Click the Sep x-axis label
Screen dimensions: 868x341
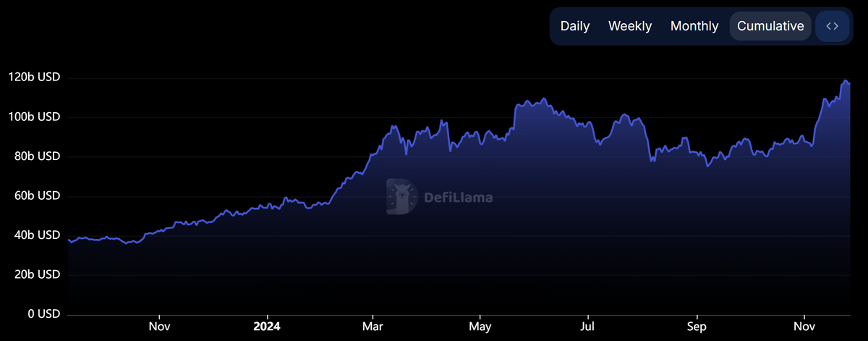pyautogui.click(x=697, y=327)
